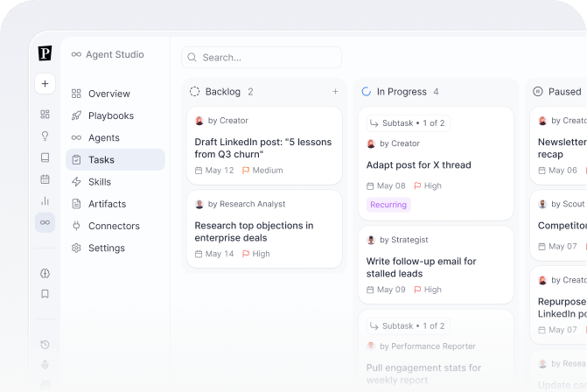Click the brain icon in left rail
Screen dimensions: 587x392
[45, 273]
